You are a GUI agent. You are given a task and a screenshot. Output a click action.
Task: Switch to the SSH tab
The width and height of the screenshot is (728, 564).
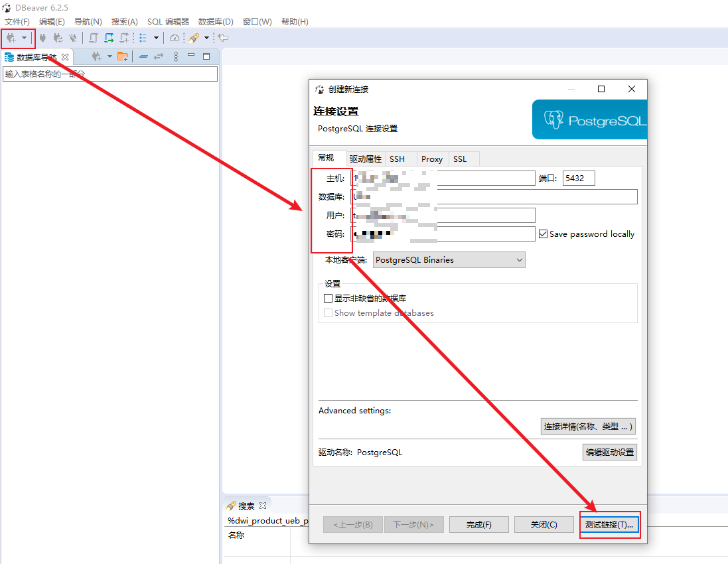397,159
